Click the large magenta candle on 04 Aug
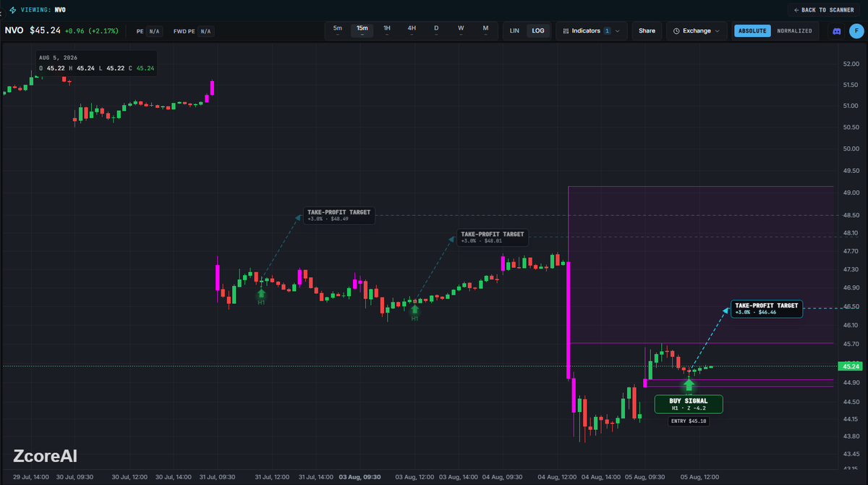This screenshot has height=485, width=868. [x=569, y=320]
